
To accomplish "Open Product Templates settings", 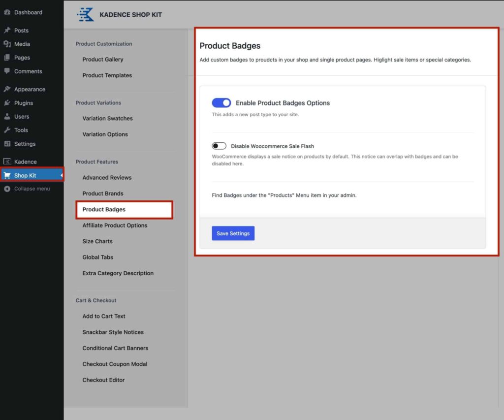I will pos(107,75).
